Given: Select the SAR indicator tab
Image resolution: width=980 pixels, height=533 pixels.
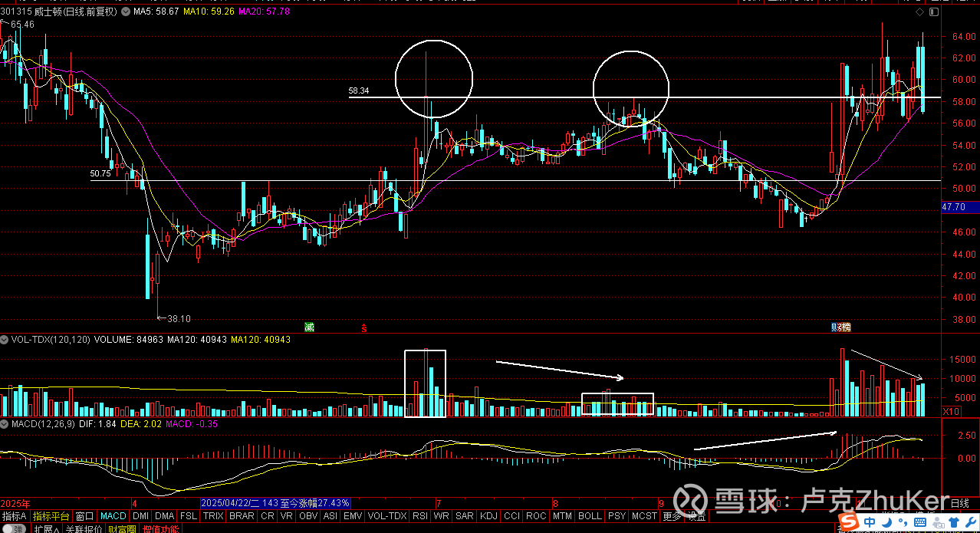Looking at the screenshot, I should coord(464,516).
